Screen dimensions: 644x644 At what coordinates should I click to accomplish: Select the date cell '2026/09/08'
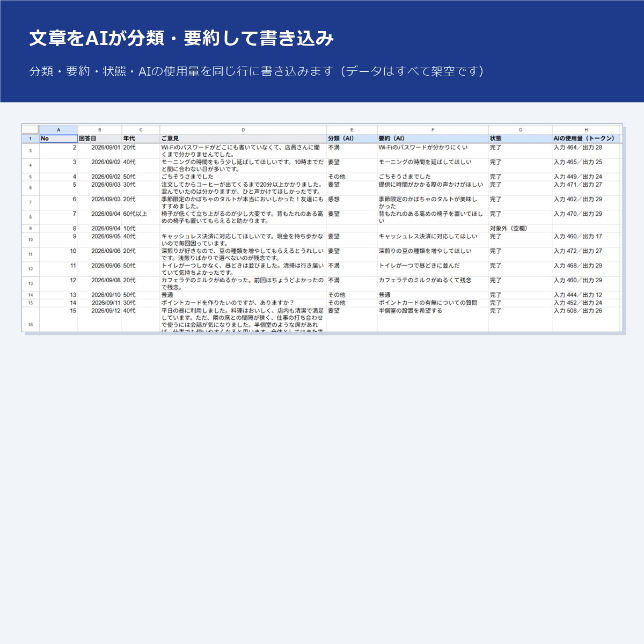pyautogui.click(x=100, y=284)
